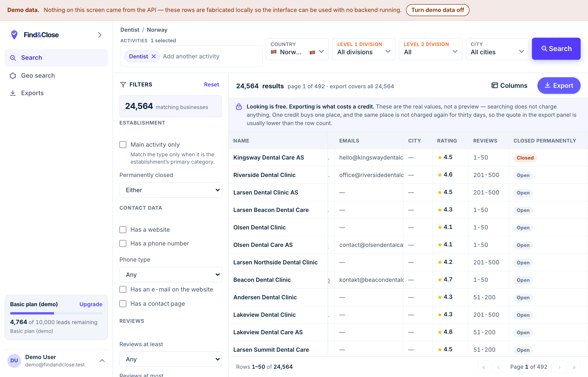The image size is (588, 377).
Task: Jump to last page with double-right arrow
Action: (x=574, y=367)
